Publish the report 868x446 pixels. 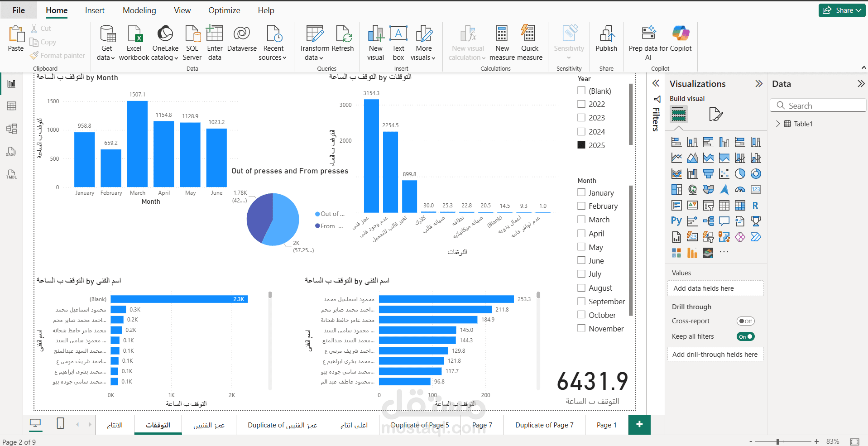click(x=606, y=39)
